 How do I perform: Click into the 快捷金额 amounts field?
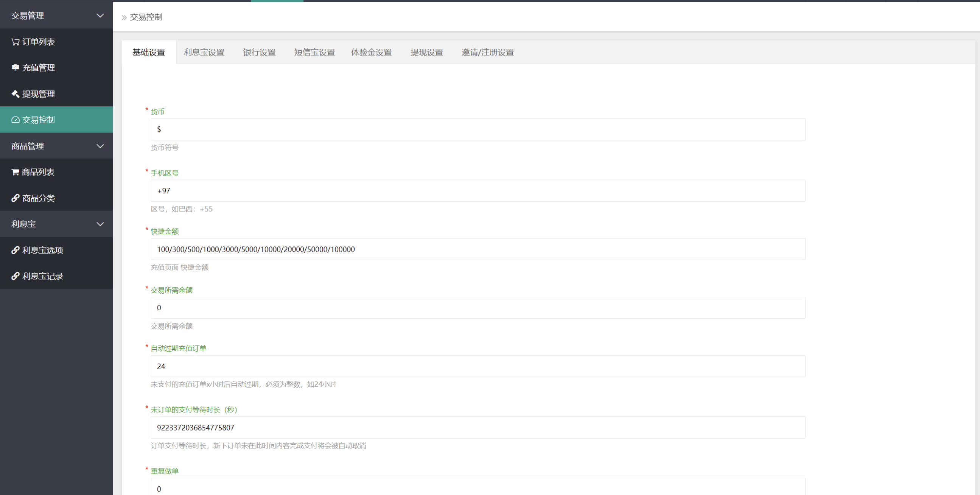pyautogui.click(x=478, y=249)
